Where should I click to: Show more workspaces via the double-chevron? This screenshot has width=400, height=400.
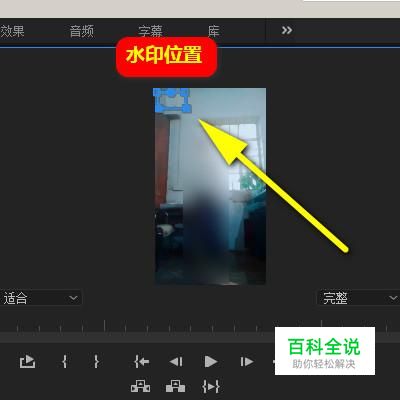(x=287, y=30)
